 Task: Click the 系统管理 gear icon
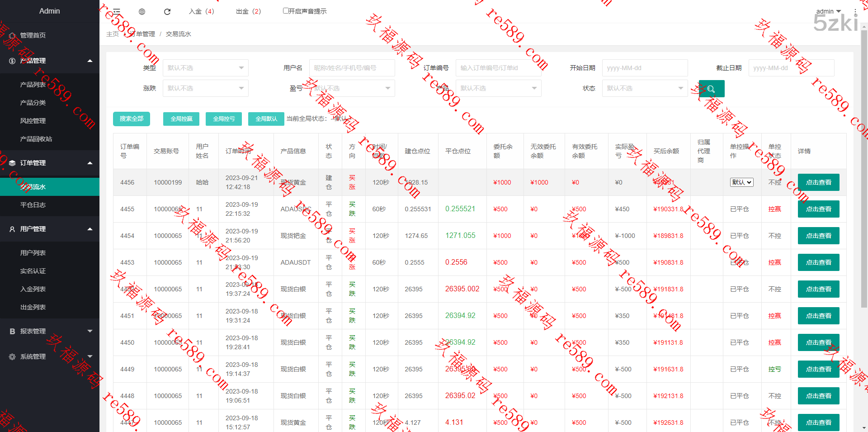pos(12,356)
